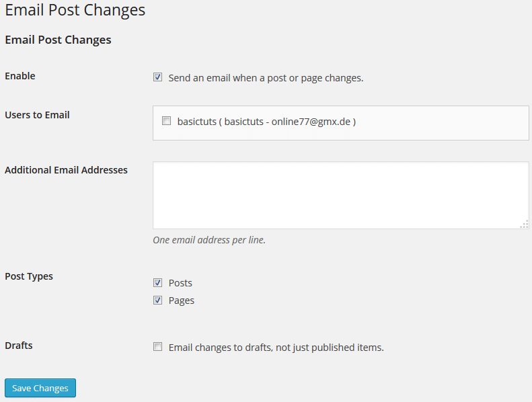This screenshot has width=532, height=402.
Task: Click the Save Changes button
Action: coord(40,388)
